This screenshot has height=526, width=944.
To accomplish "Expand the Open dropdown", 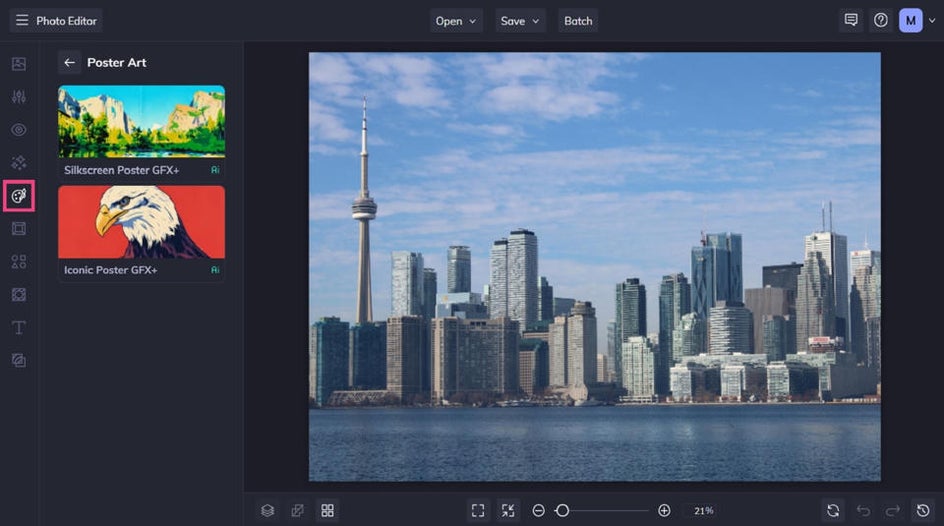I will coord(456,21).
